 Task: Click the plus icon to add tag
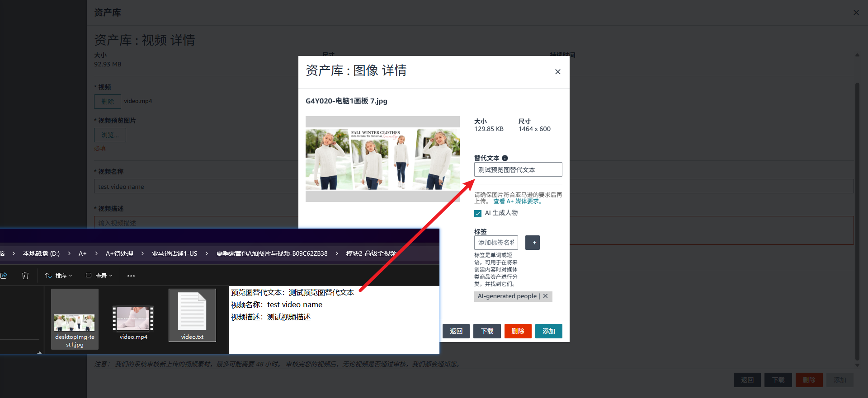tap(533, 243)
